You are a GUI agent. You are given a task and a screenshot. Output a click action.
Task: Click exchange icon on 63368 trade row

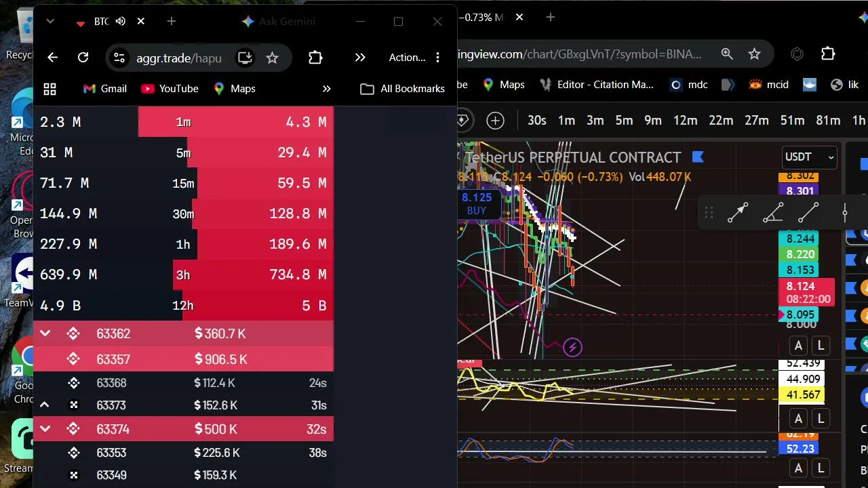pos(74,383)
